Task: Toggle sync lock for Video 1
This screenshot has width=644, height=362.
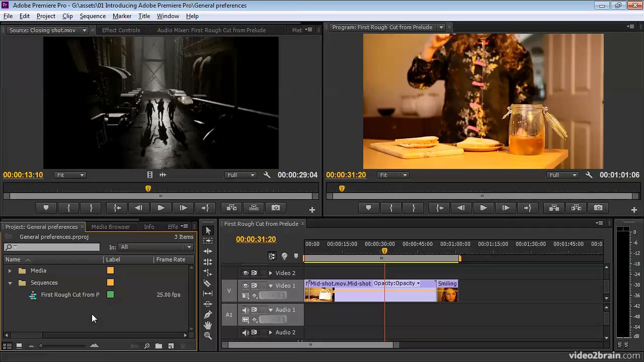Action: click(254, 286)
